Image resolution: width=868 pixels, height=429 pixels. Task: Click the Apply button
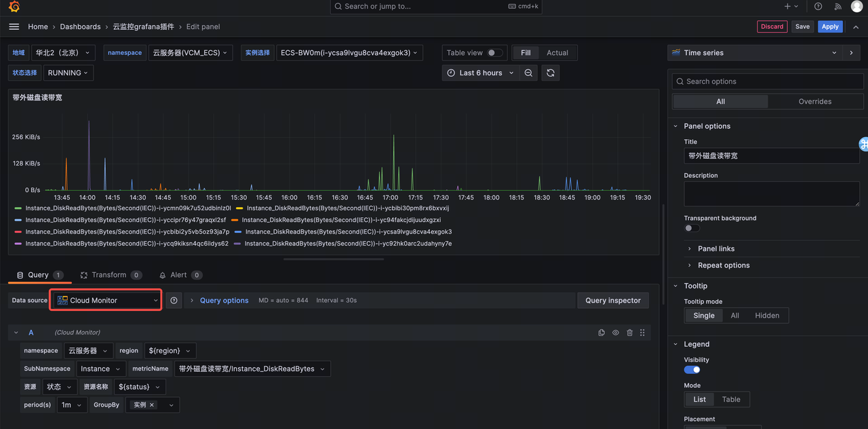coord(830,26)
